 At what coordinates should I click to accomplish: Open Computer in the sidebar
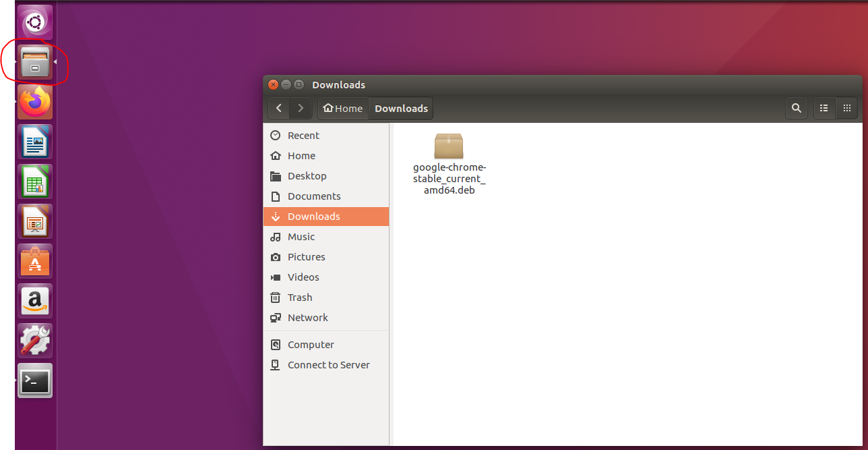click(326, 345)
